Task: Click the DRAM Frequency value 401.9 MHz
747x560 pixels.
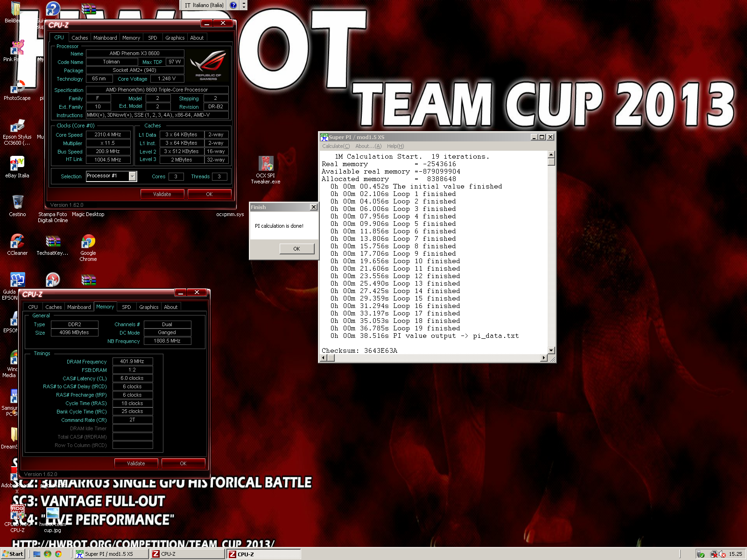Action: tap(132, 362)
